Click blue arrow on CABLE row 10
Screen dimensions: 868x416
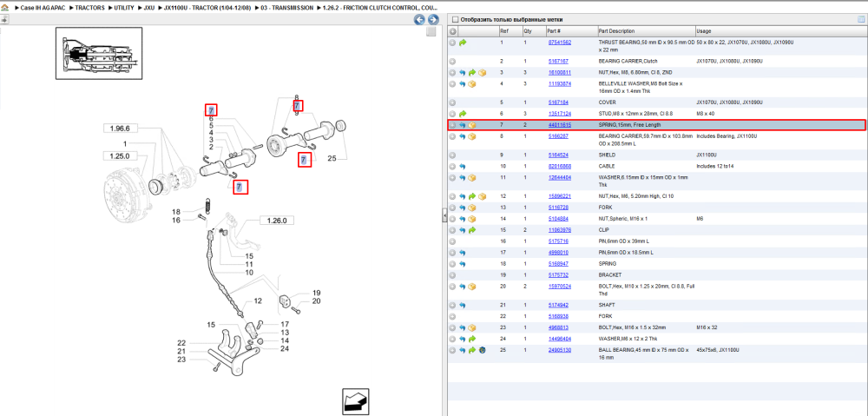463,166
